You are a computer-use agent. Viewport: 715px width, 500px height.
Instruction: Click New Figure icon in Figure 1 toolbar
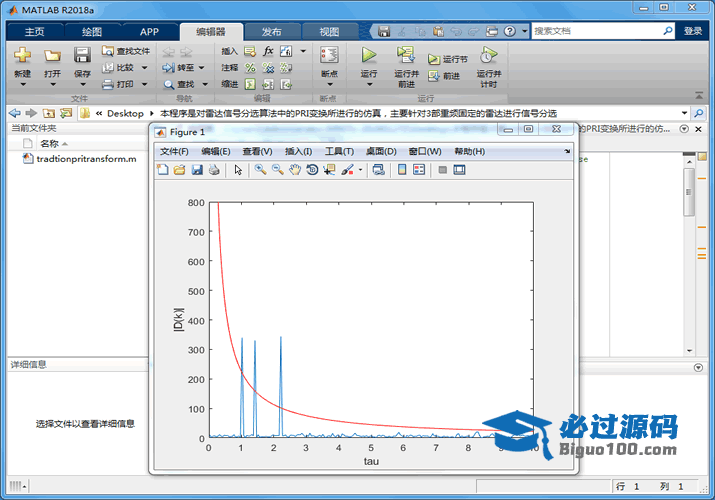(x=163, y=170)
